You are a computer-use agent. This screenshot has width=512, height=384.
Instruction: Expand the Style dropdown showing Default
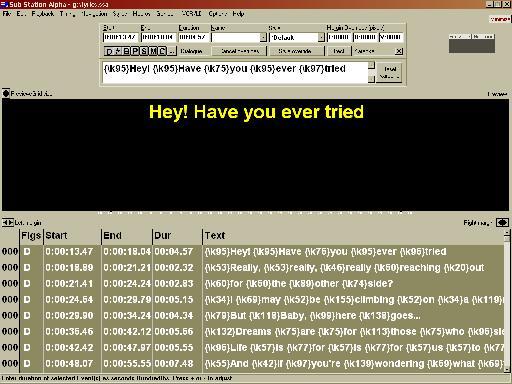321,37
